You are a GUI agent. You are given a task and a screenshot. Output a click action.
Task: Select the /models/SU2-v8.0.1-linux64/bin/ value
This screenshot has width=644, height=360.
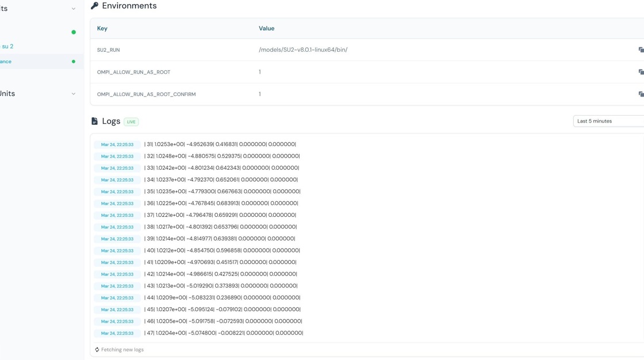pyautogui.click(x=303, y=49)
